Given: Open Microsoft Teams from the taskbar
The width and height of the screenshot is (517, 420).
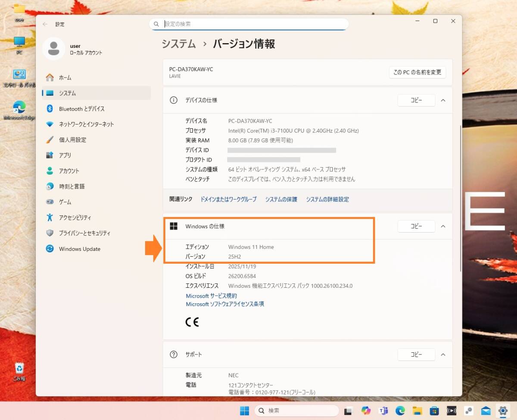Looking at the screenshot, I should pyautogui.click(x=383, y=411).
